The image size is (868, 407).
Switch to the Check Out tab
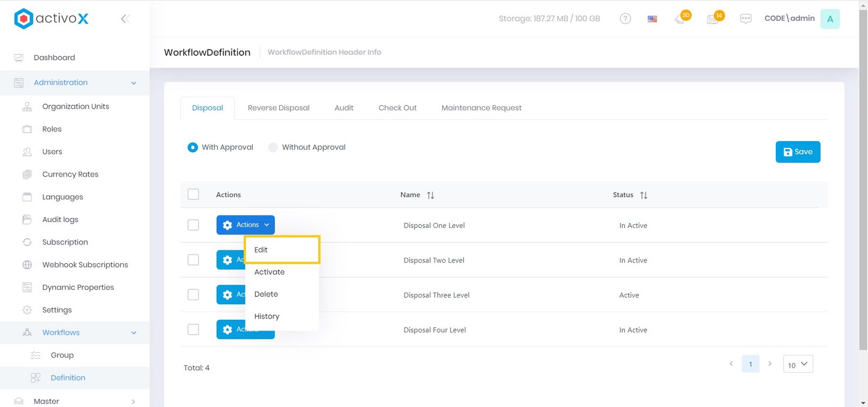[398, 108]
